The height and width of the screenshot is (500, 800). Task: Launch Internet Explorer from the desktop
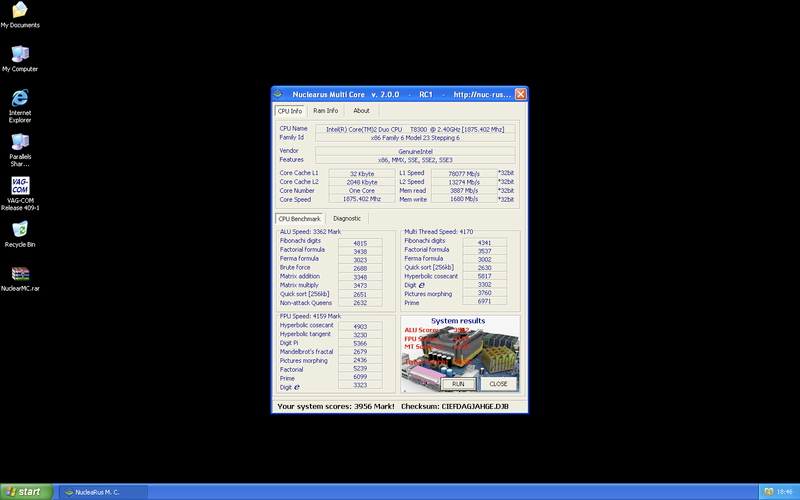click(20, 106)
